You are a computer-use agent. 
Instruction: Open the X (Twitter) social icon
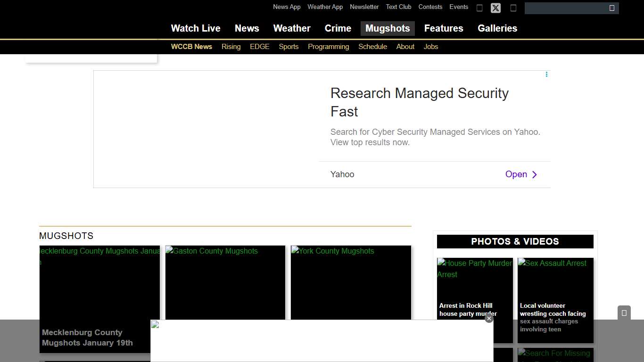pos(495,8)
